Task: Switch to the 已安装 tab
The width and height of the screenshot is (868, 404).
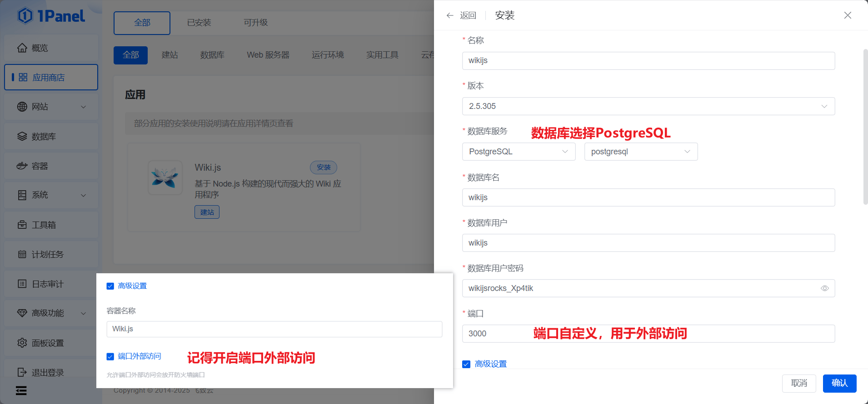Action: 199,23
